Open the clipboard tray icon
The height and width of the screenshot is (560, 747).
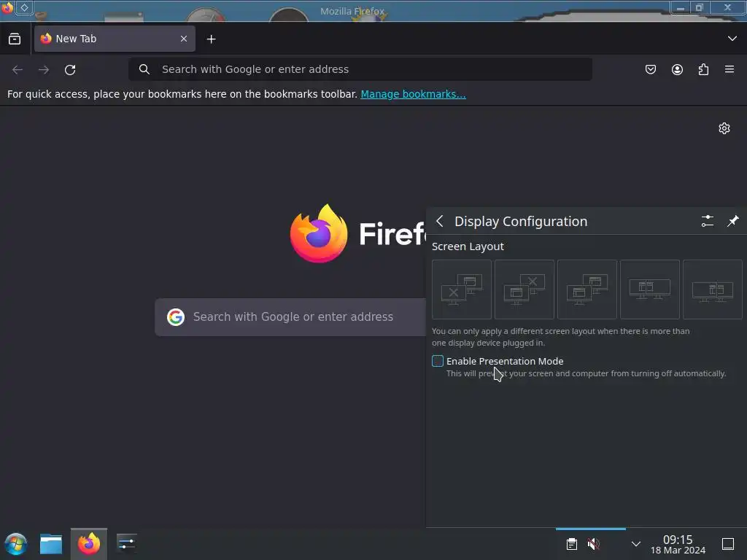pos(572,544)
